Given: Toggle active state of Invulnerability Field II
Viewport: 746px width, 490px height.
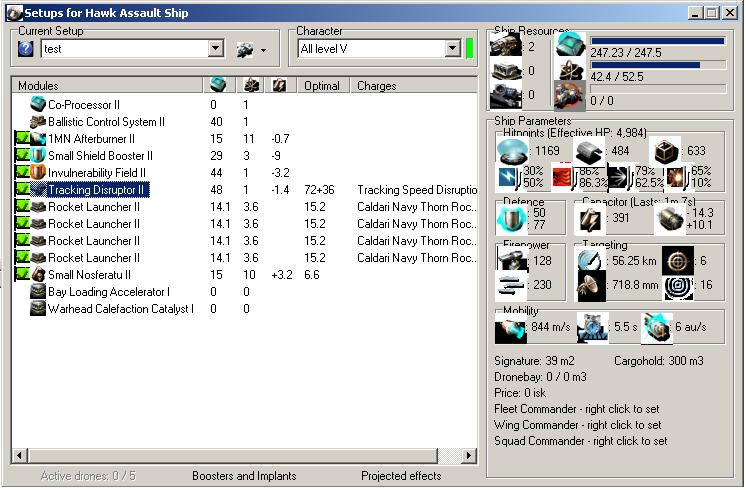Looking at the screenshot, I should 22,172.
